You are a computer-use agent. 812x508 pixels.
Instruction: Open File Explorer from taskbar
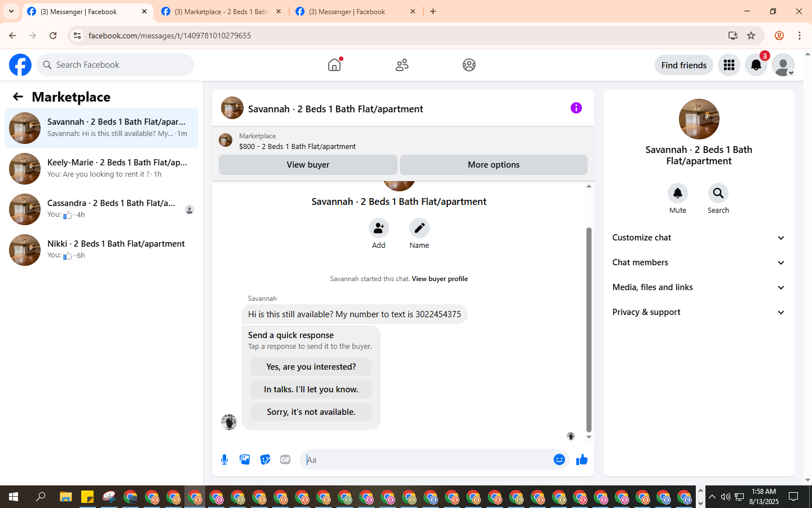click(66, 497)
